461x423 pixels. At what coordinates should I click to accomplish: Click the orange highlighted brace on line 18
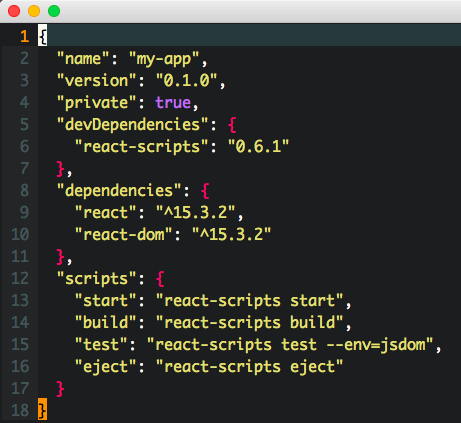tap(42, 409)
